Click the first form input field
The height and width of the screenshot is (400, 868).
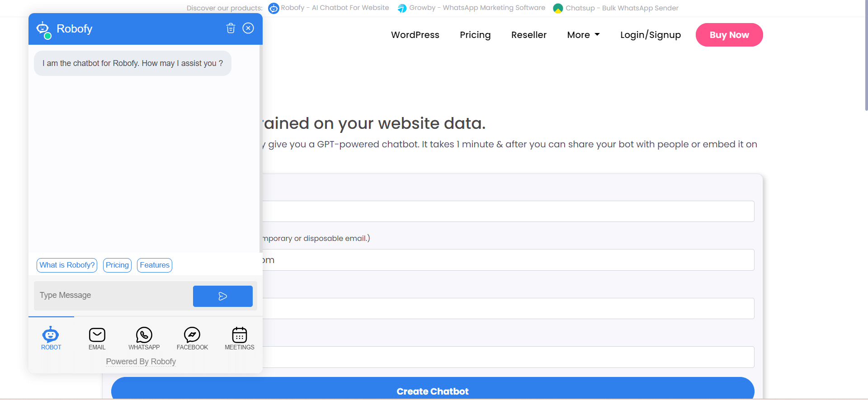(508, 211)
